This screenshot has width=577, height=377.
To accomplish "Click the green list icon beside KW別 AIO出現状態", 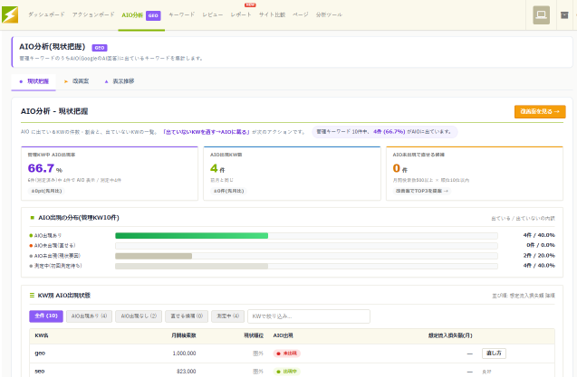I will (32, 295).
